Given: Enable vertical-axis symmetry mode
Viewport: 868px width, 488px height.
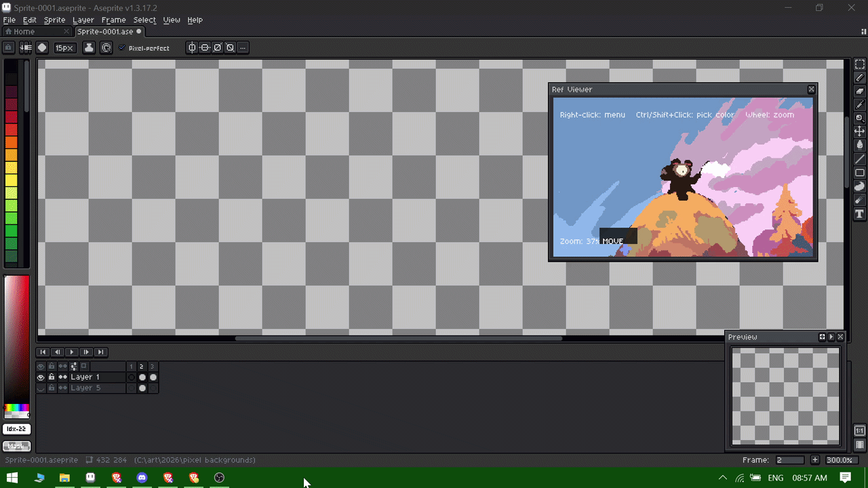Looking at the screenshot, I should (x=192, y=47).
